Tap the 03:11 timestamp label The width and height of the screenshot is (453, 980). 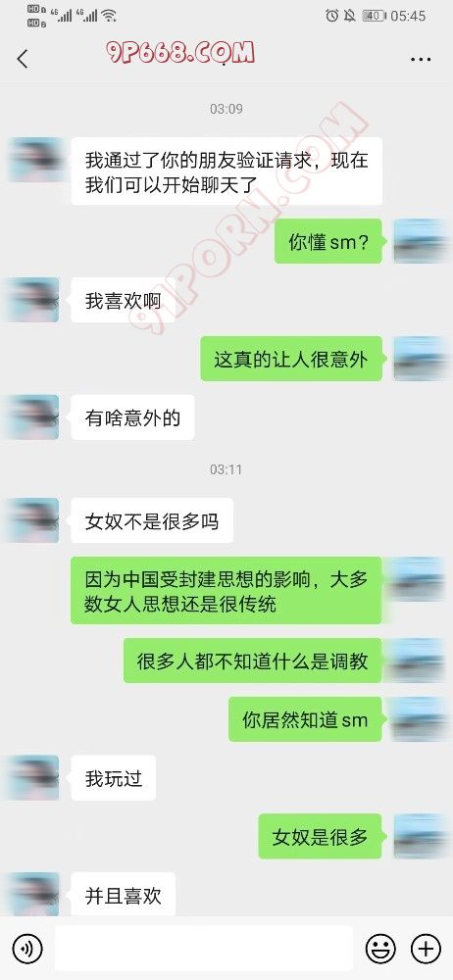tap(226, 469)
